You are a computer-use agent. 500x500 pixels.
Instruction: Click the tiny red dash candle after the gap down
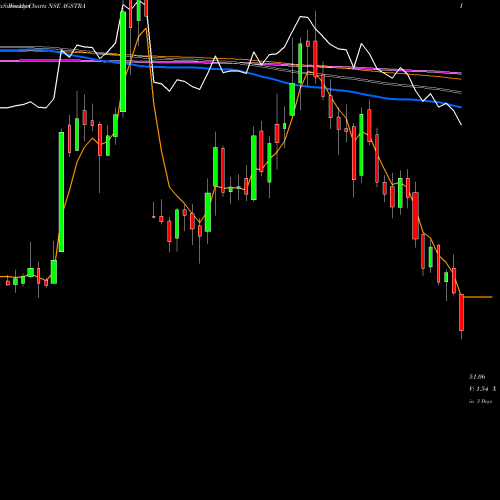(154, 217)
